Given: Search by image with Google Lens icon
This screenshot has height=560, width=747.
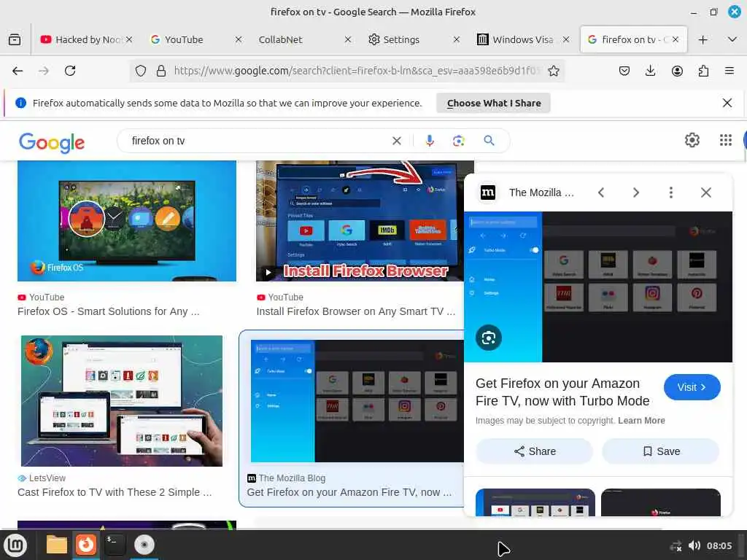Looking at the screenshot, I should coord(458,141).
